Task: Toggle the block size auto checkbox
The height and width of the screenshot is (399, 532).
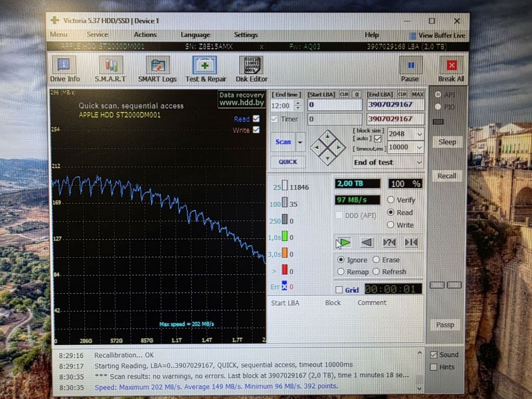Action: point(377,139)
